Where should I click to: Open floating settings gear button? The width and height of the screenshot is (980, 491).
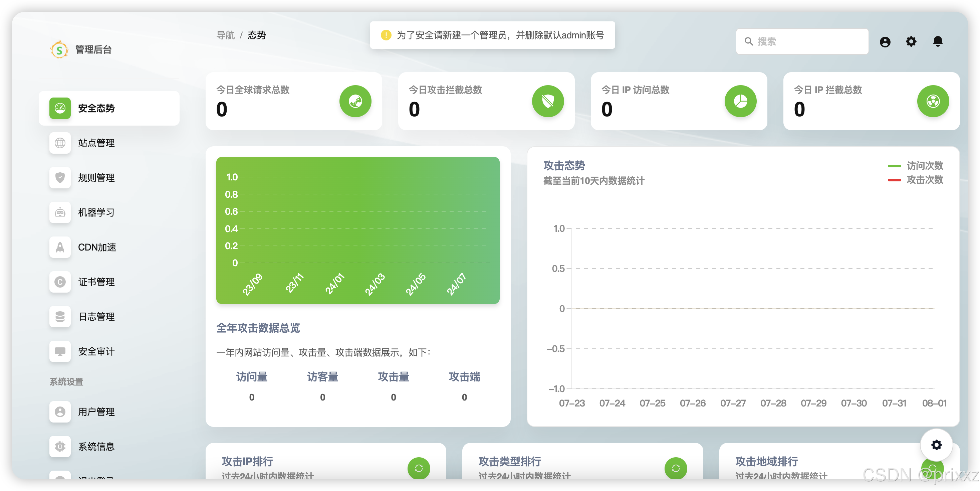[x=936, y=445]
